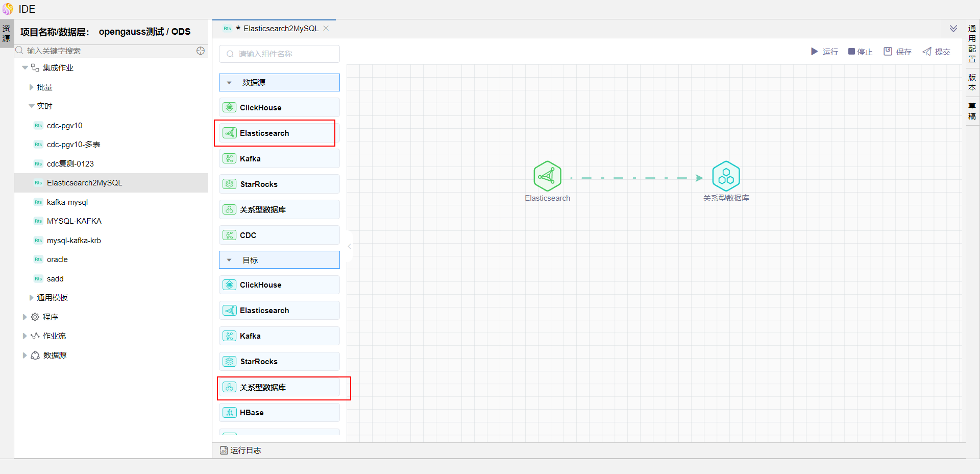Collapse the 数据源 component group

tap(229, 83)
